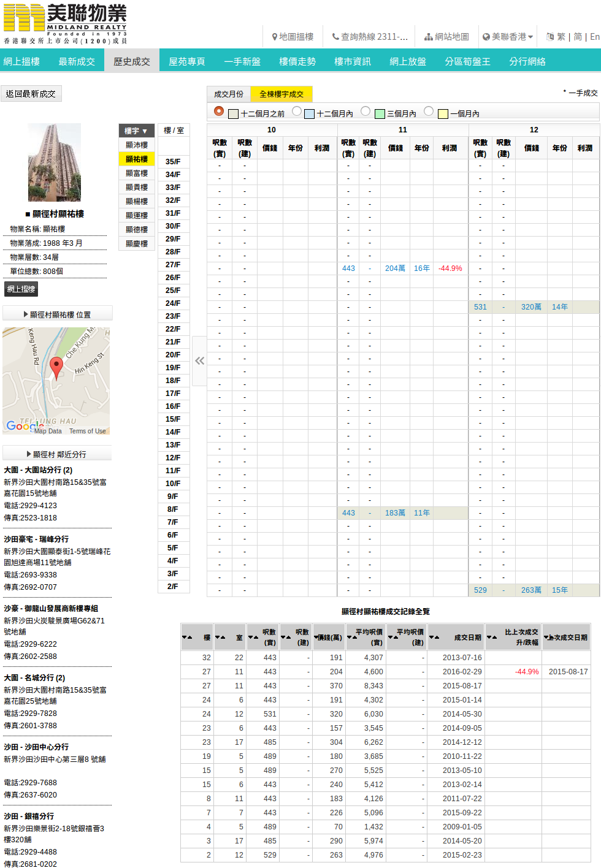Sort by 成交日期 column arrows

click(x=434, y=638)
